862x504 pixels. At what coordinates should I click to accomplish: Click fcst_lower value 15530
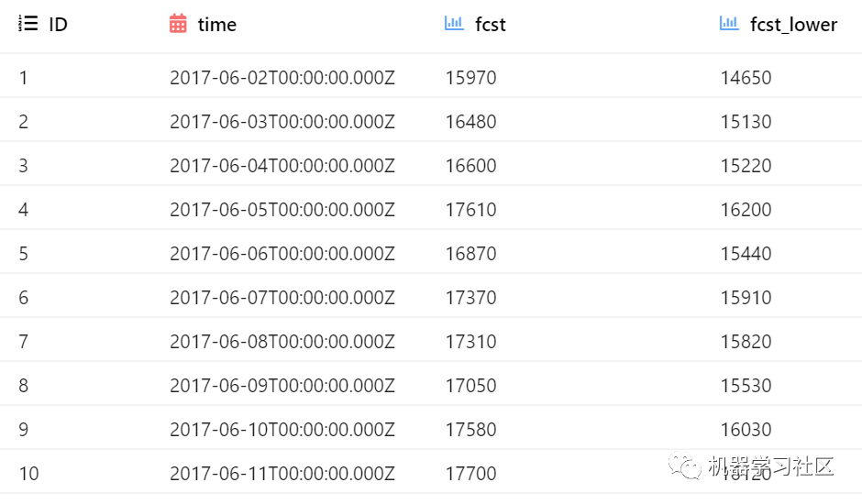(746, 386)
